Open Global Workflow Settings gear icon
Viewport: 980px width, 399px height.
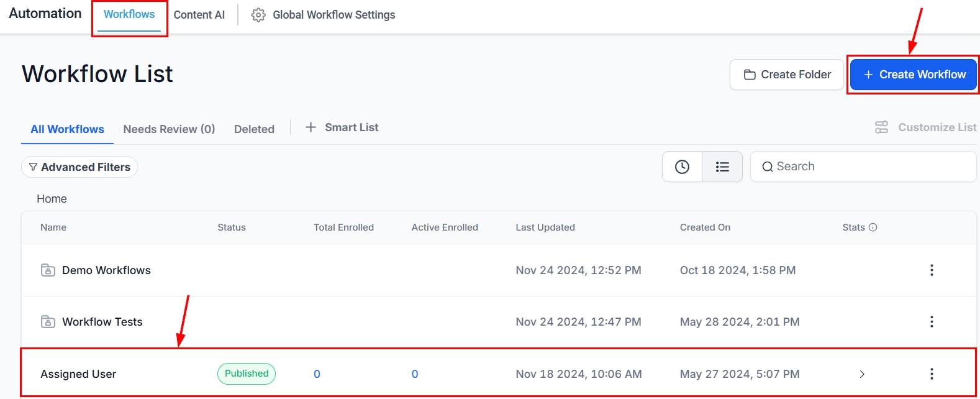[x=258, y=15]
